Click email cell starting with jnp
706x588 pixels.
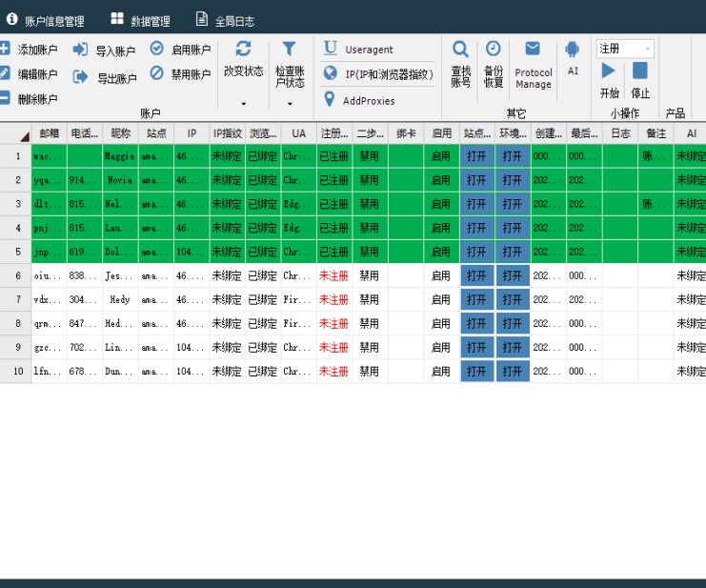49,252
